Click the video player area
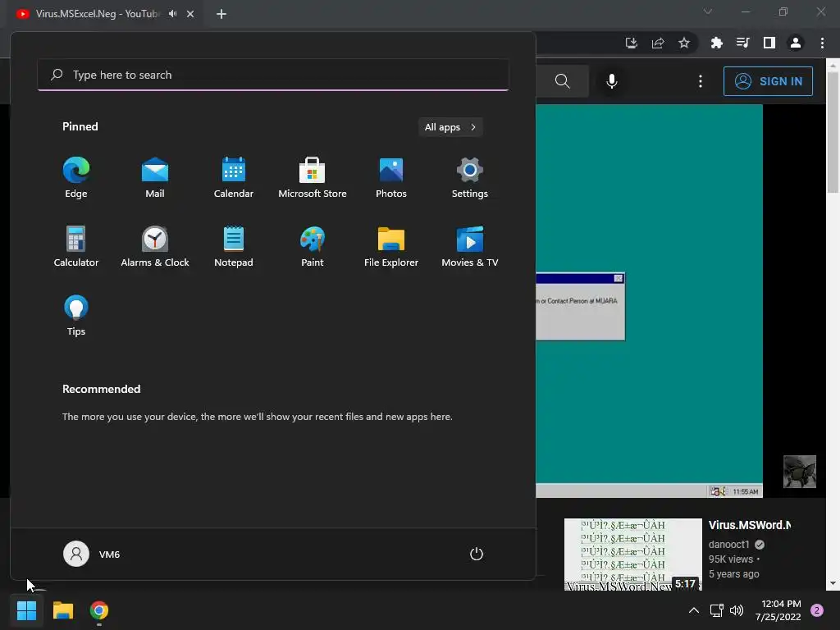This screenshot has width=840, height=630. click(x=650, y=300)
